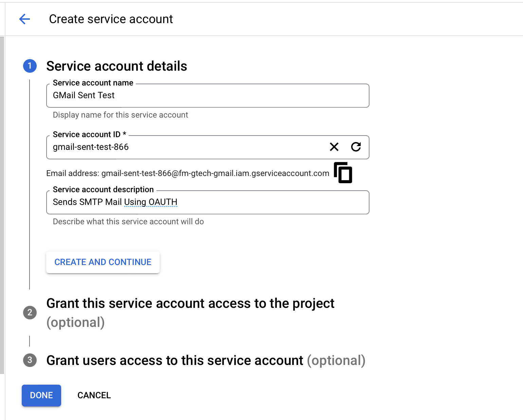The image size is (523, 420).
Task: Click CREATE AND CONTINUE button
Action: (x=103, y=262)
